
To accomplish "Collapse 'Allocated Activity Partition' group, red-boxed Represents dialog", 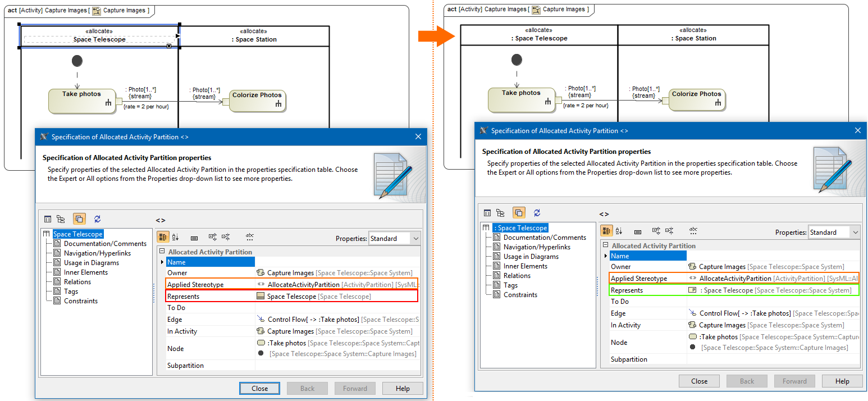I will point(162,252).
